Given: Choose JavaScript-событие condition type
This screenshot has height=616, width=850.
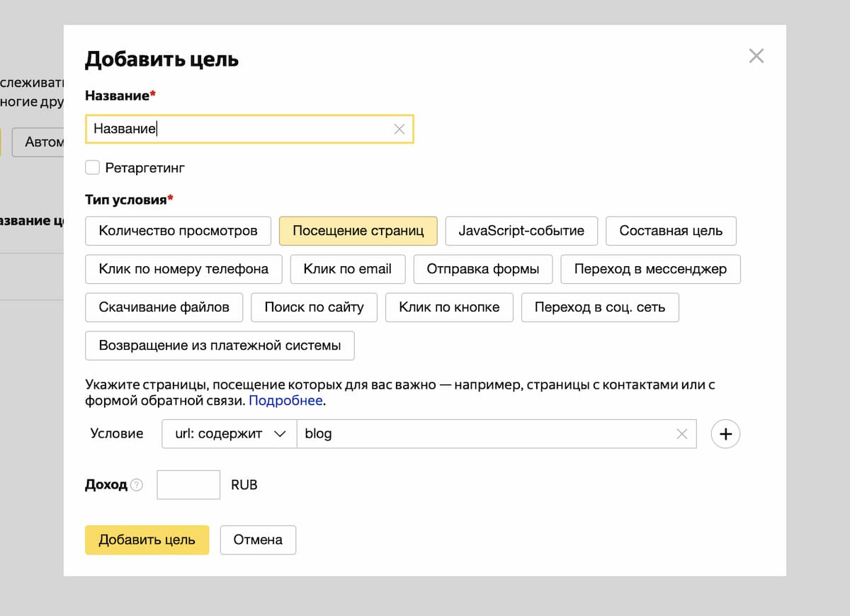Looking at the screenshot, I should pyautogui.click(x=521, y=231).
